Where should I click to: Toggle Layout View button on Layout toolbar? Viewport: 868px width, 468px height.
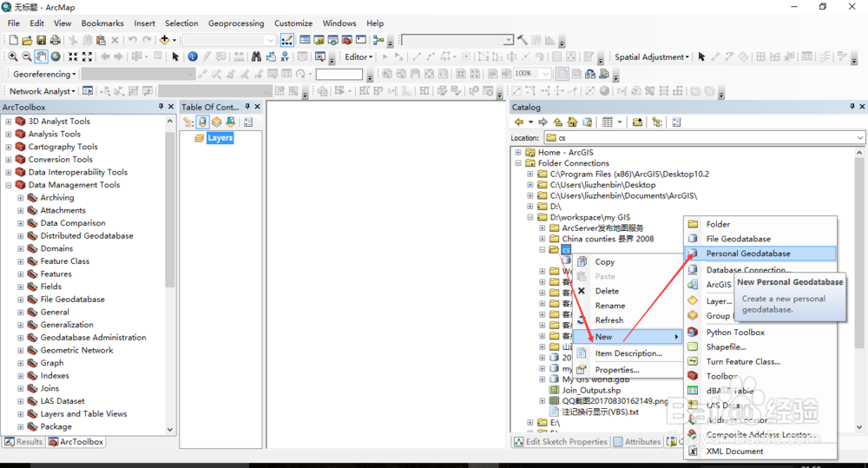coord(562,74)
